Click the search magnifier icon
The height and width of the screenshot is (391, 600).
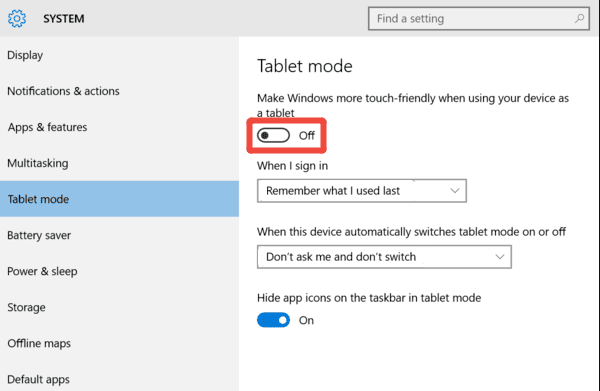coord(579,18)
